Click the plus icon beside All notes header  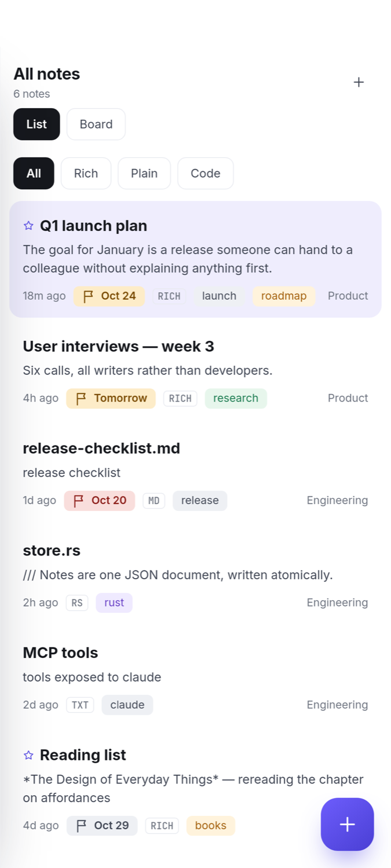pos(359,82)
